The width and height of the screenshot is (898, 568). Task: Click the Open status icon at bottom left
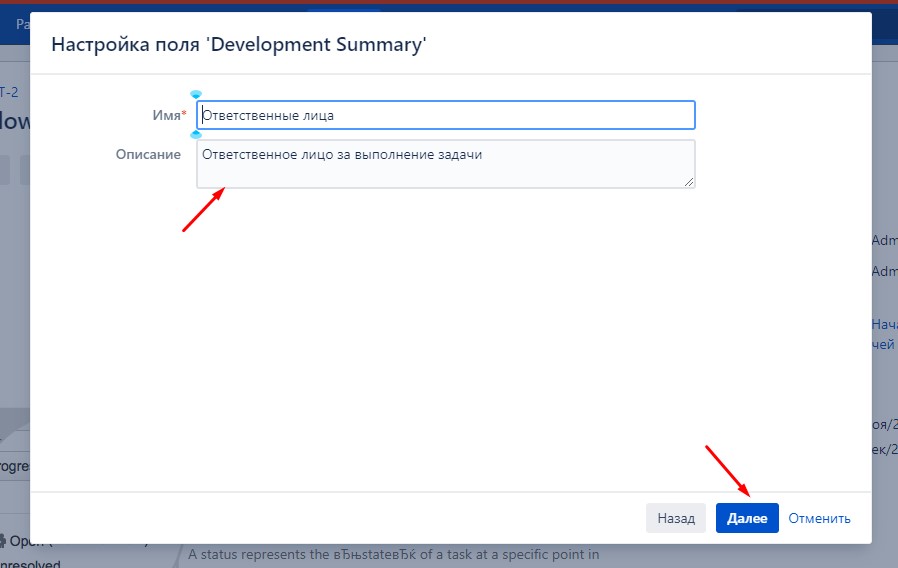click(2, 541)
